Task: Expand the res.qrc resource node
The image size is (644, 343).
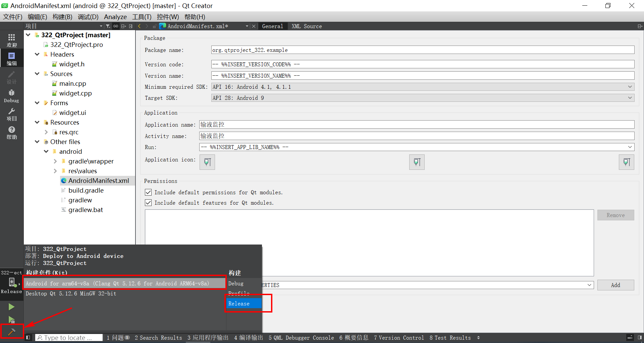Action: pos(46,132)
